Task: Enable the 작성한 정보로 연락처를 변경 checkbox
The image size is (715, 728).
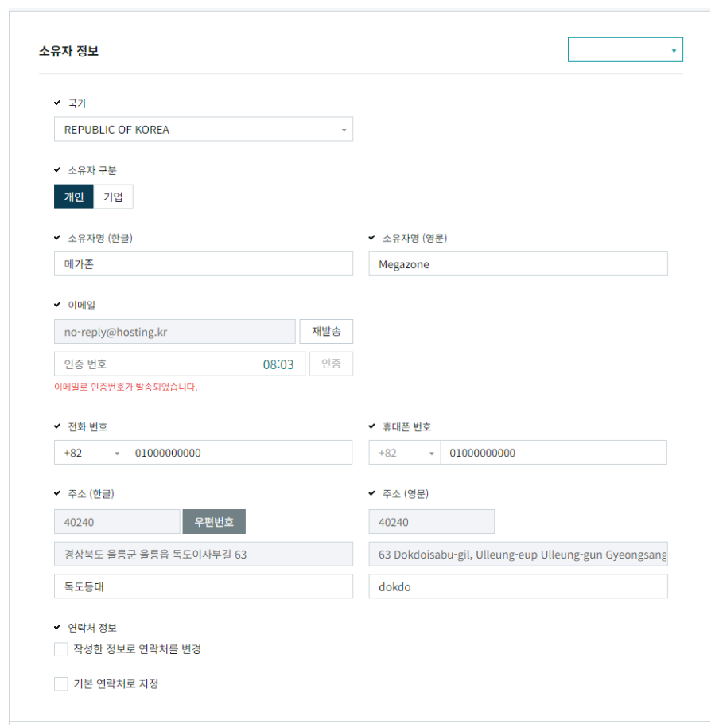Action: click(60, 648)
